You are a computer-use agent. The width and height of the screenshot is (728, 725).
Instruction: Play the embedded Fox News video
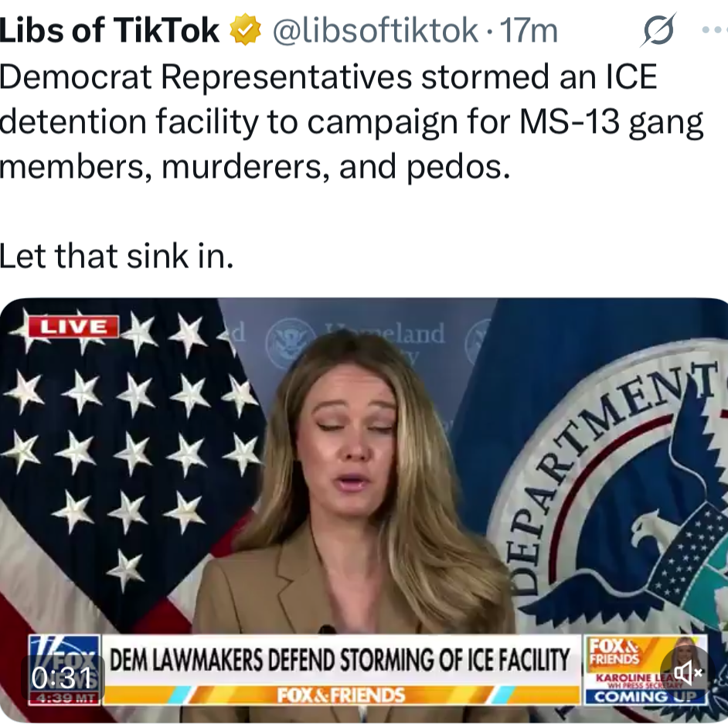coord(364,510)
